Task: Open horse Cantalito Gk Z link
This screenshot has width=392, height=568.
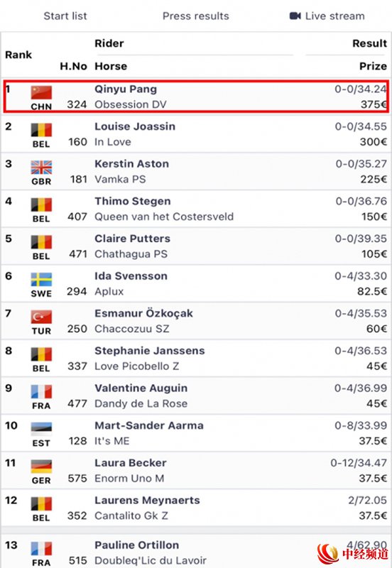Action: 131,515
